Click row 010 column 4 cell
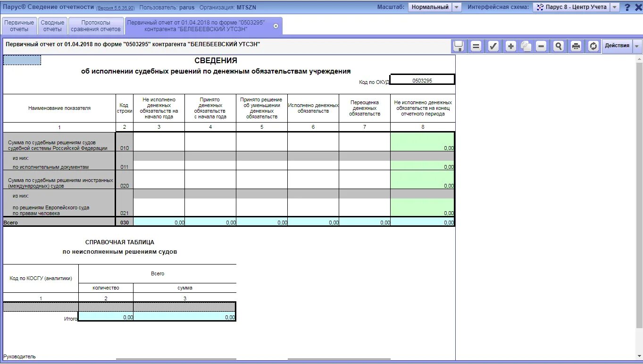Image resolution: width=643 pixels, height=364 pixels. 210,141
